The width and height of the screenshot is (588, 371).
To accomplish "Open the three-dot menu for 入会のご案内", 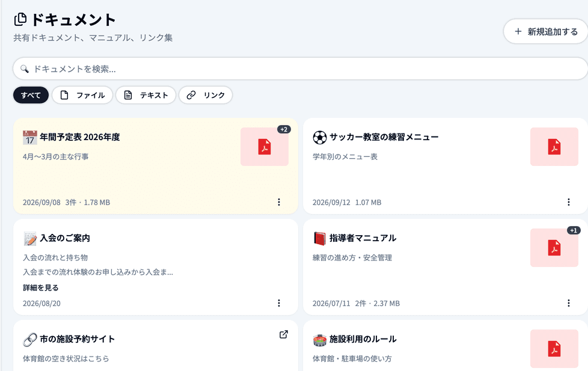I will [278, 303].
